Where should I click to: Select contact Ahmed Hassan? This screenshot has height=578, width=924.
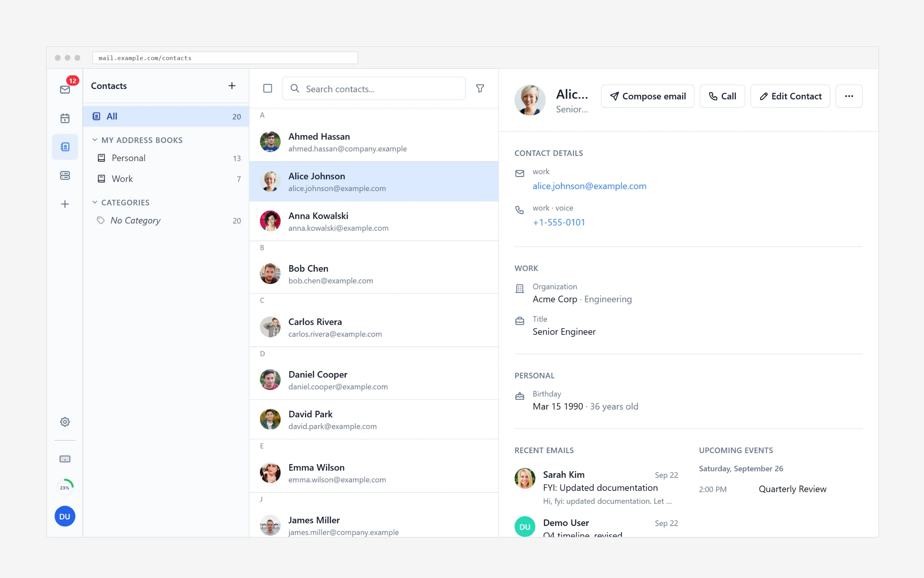coord(374,142)
